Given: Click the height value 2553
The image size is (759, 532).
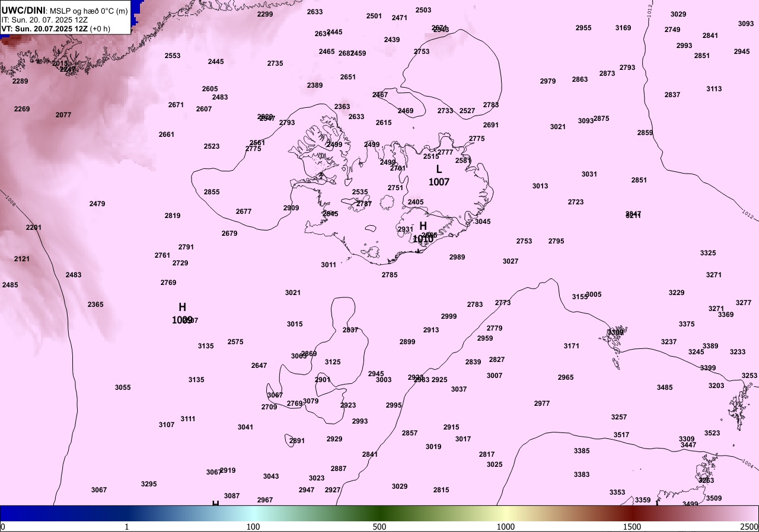Looking at the screenshot, I should click(173, 56).
